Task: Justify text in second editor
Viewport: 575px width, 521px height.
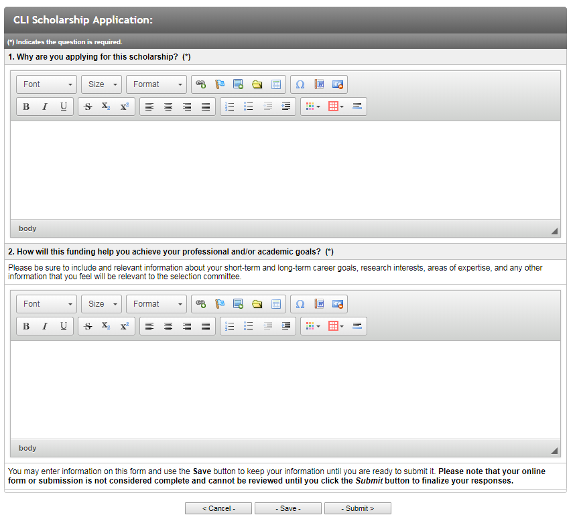Action: coord(206,326)
